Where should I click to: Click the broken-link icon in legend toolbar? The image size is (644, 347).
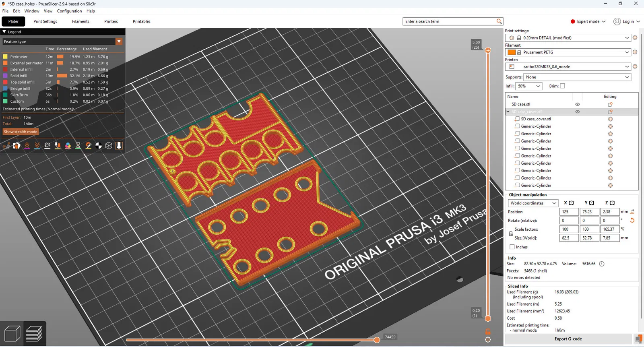(47, 146)
